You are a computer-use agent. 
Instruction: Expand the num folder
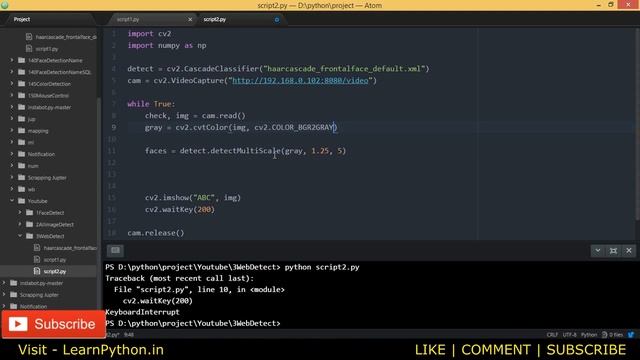[11, 166]
